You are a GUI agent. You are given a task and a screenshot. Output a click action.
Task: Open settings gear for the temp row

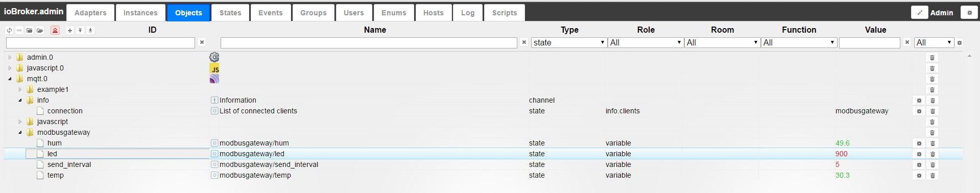(x=919, y=175)
